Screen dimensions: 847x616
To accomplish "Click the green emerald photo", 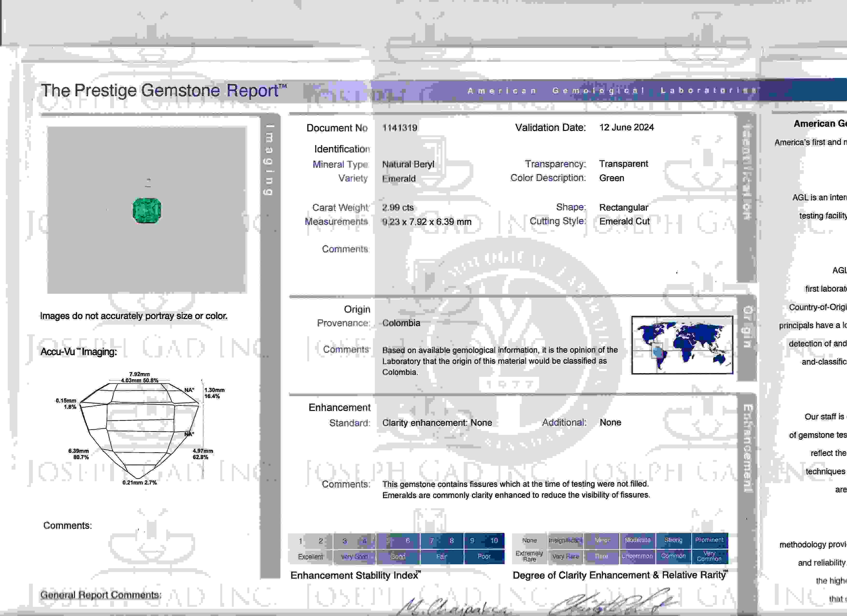I will pos(147,211).
